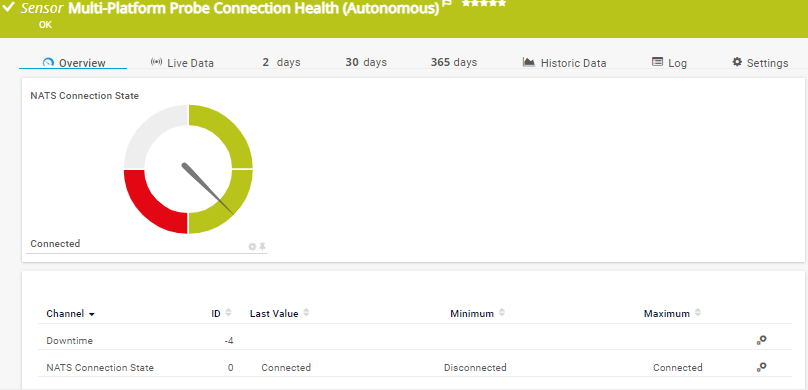Switch to the Live Data tab

click(x=182, y=63)
